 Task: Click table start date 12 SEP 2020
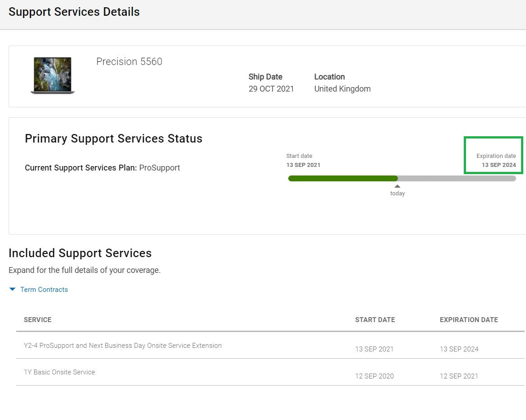click(x=374, y=376)
